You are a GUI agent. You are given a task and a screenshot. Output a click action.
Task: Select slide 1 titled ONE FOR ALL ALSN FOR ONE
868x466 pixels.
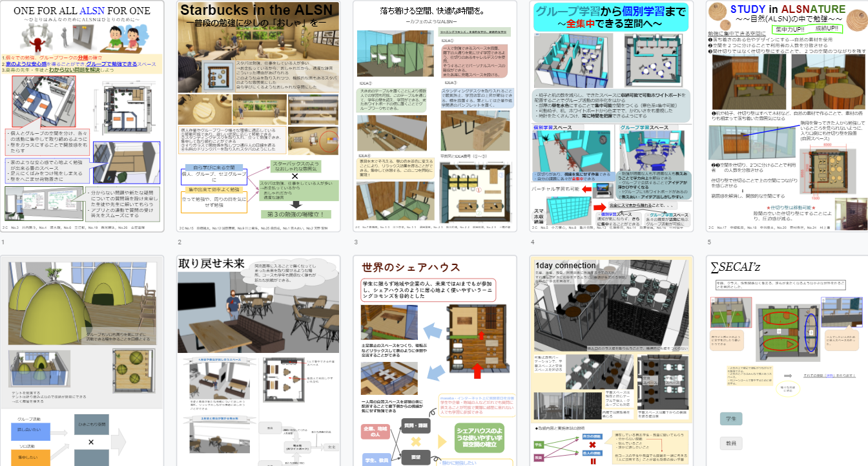(82, 116)
